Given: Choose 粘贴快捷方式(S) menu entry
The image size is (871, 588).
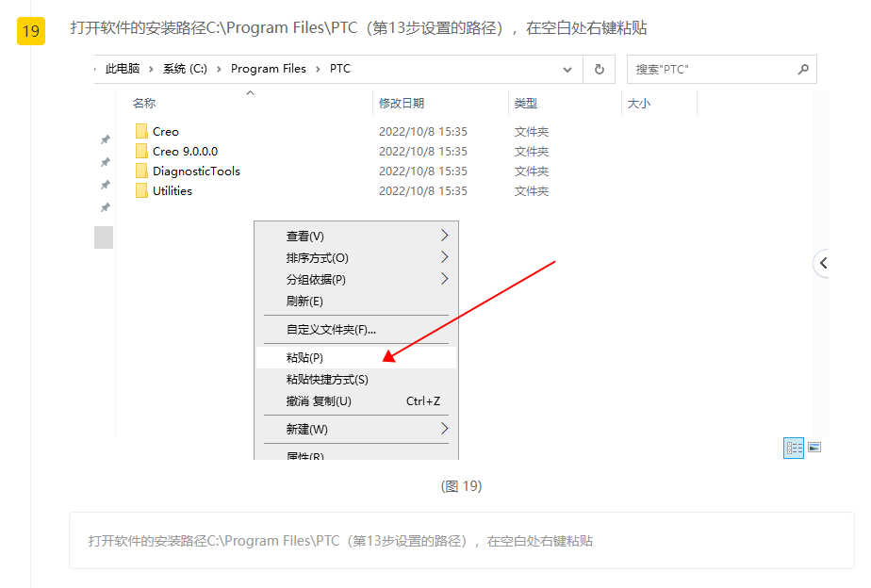Looking at the screenshot, I should point(356,379).
